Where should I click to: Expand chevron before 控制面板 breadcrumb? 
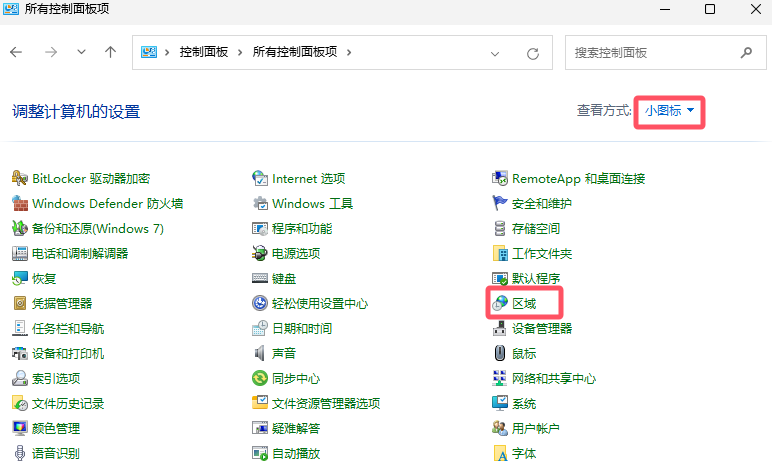167,52
